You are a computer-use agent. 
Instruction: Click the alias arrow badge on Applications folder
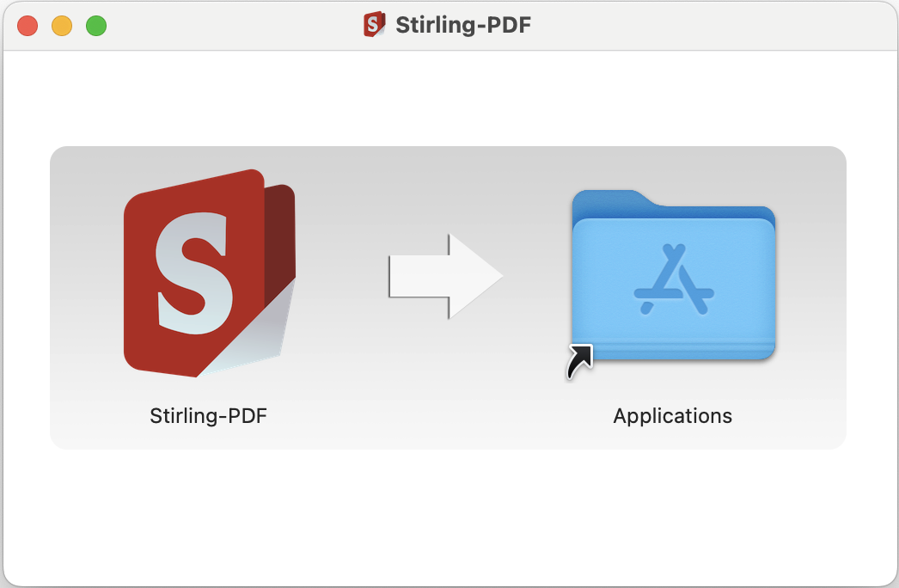tap(579, 361)
